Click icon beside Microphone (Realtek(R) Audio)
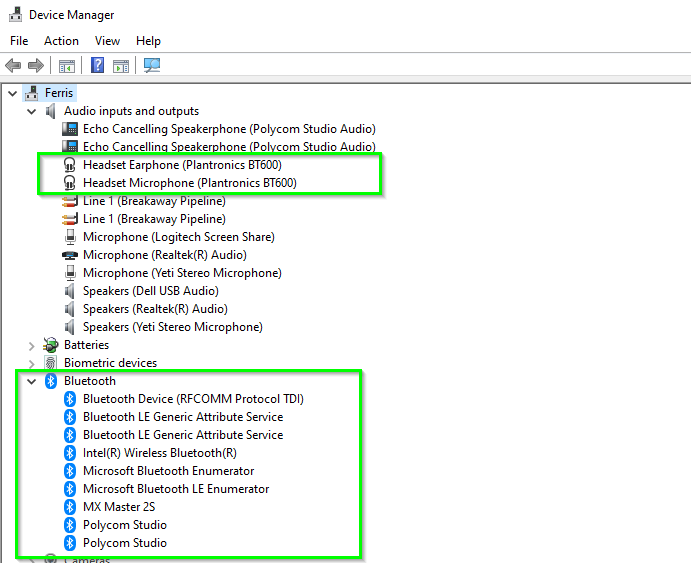This screenshot has width=691, height=563. tap(70, 255)
